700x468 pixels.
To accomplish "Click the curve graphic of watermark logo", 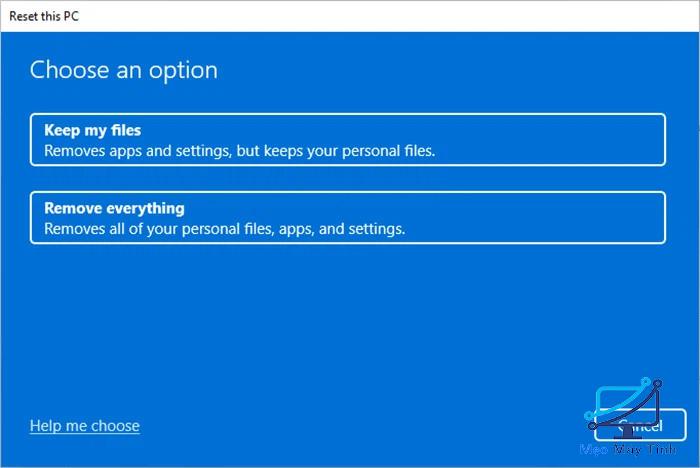I will click(x=627, y=404).
